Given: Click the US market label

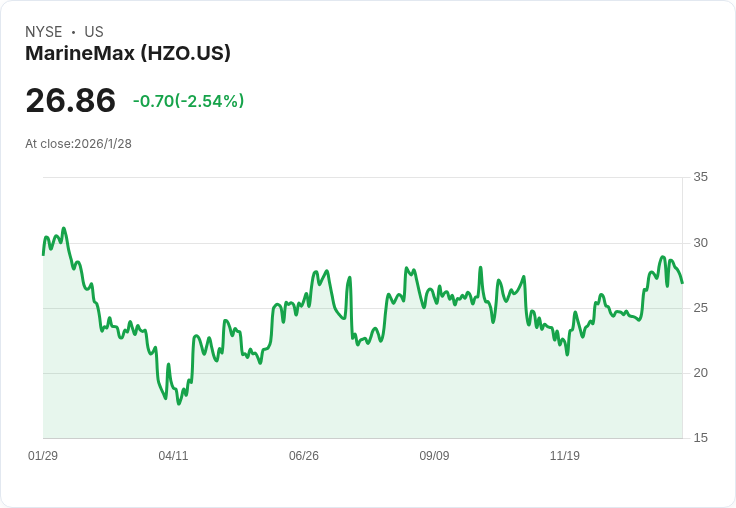Looking at the screenshot, I should point(94,32).
